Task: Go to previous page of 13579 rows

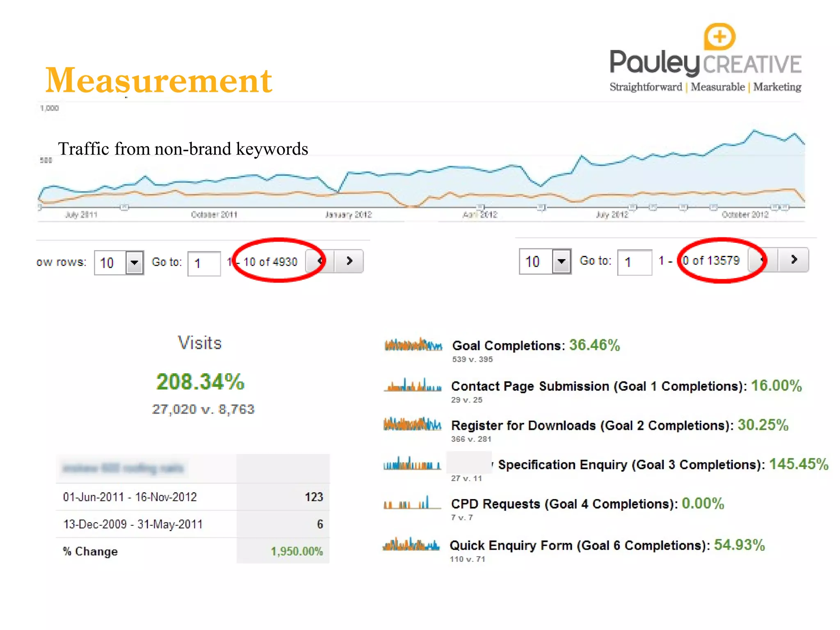Action: 763,259
